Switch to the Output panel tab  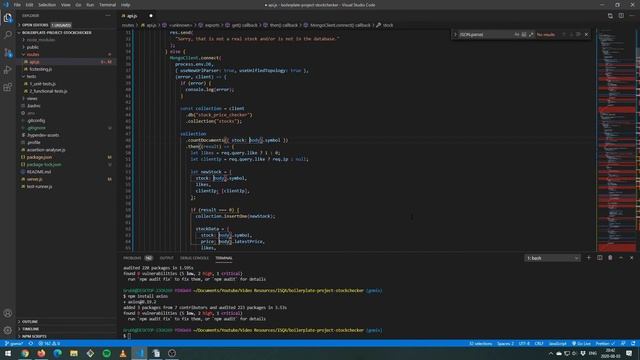coord(167,258)
